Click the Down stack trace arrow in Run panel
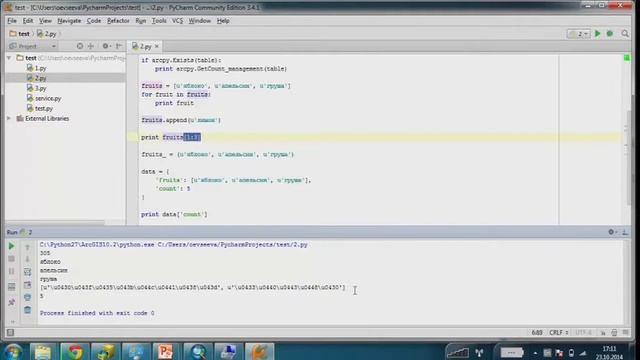The image size is (640, 360). 27,260
